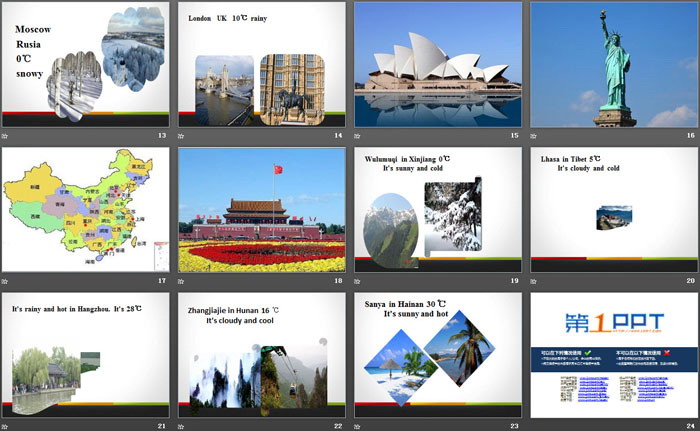Click animation star icon under slide 15
This screenshot has width=700, height=431.
tap(357, 136)
